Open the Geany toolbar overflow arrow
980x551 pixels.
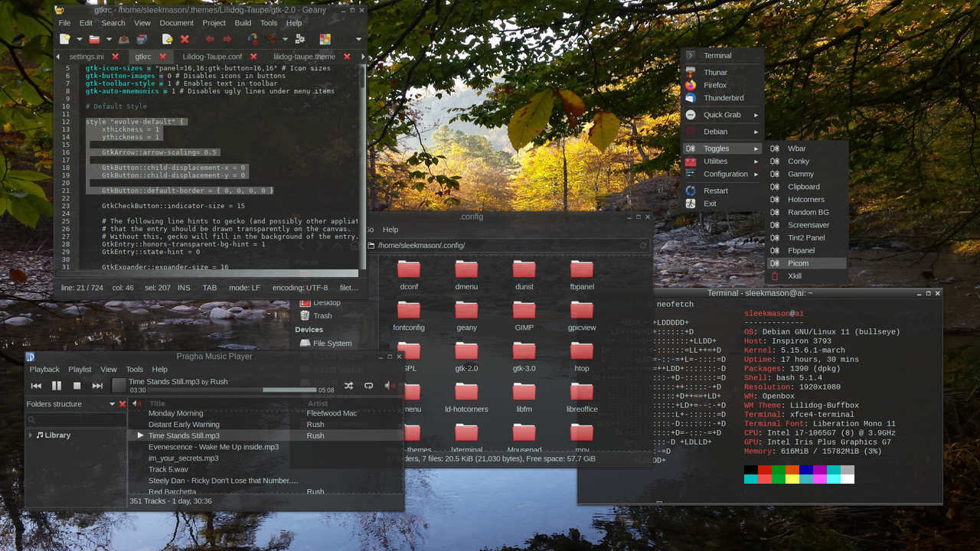(x=358, y=39)
